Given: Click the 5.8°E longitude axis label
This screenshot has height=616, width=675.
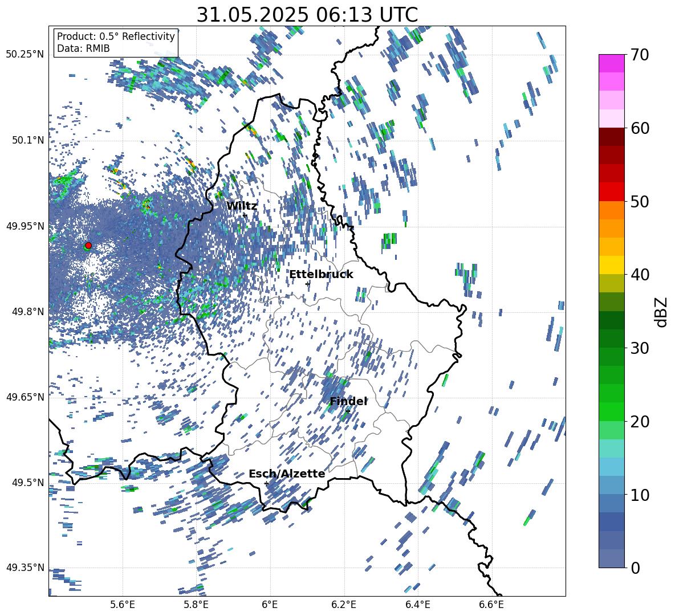Looking at the screenshot, I should click(x=196, y=605).
